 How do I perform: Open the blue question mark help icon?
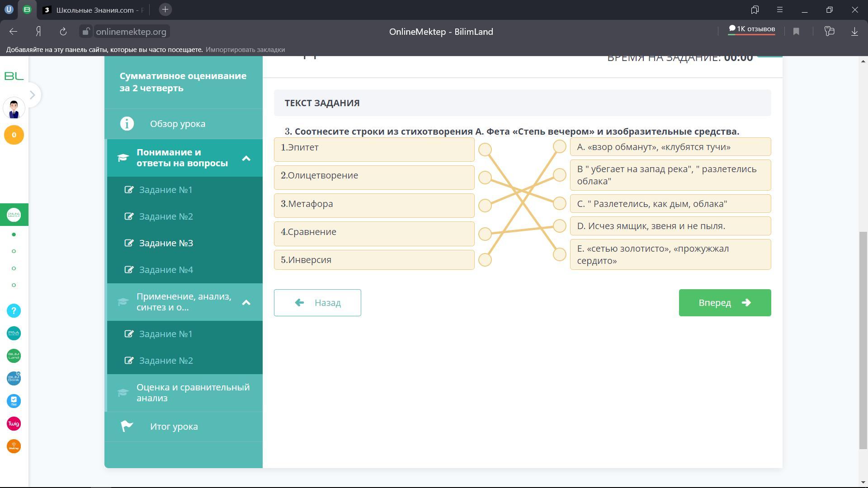(14, 311)
